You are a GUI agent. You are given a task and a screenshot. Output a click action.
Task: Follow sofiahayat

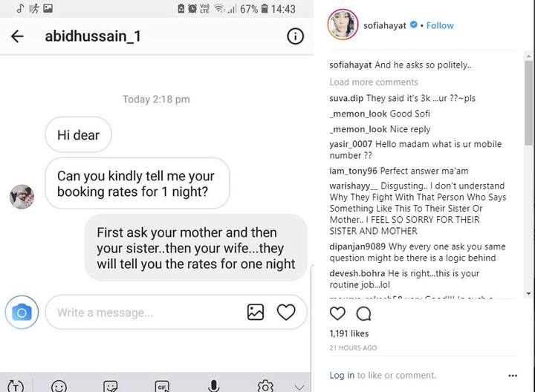[440, 25]
